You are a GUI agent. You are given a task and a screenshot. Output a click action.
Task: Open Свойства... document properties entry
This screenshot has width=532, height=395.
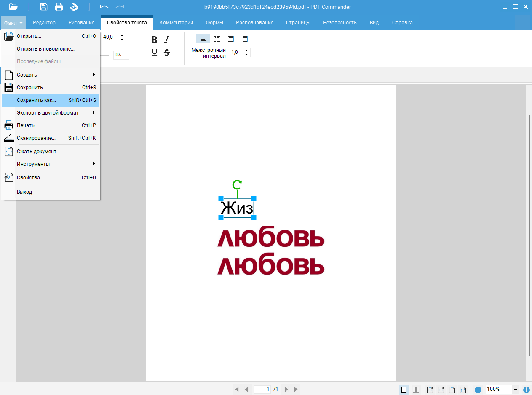click(51, 178)
